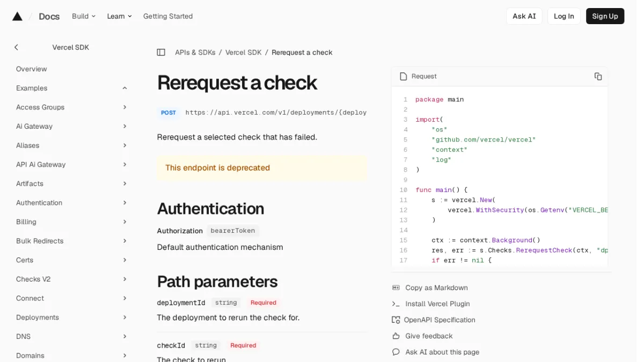Click Rerequest a check breadcrumb
The image size is (644, 362).
pos(302,52)
